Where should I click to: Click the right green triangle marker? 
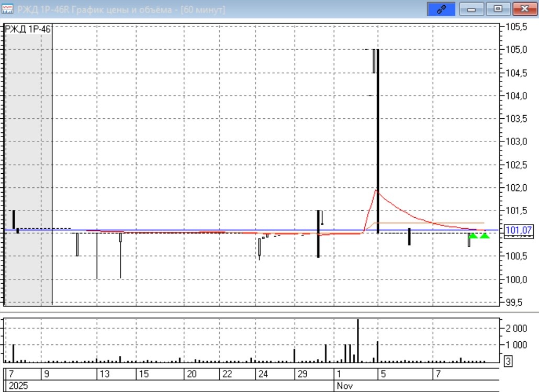[485, 235]
